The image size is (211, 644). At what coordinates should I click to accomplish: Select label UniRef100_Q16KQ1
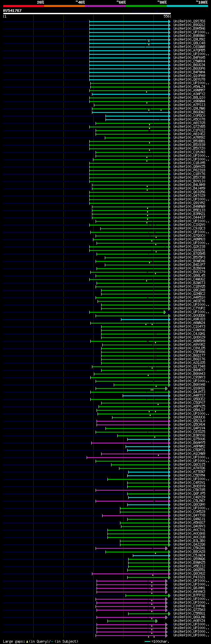pos(189,388)
